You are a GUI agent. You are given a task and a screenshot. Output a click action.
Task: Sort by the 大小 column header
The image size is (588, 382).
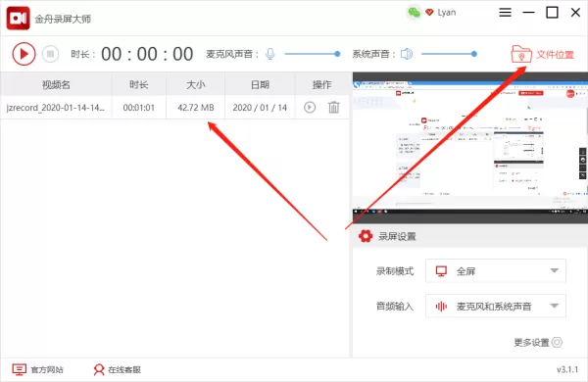[196, 84]
